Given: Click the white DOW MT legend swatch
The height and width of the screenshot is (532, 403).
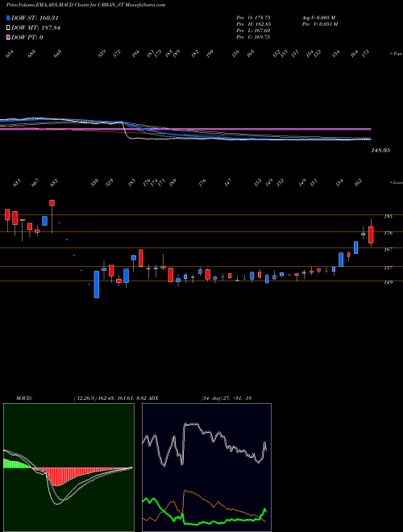Looking at the screenshot, I should pyautogui.click(x=8, y=28).
